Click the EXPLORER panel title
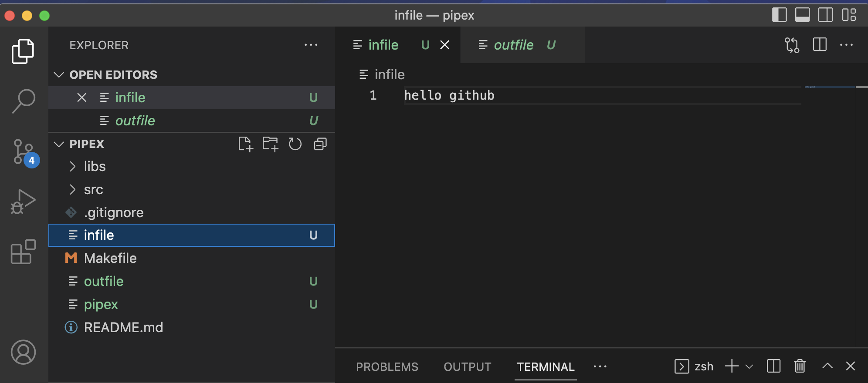Viewport: 868px width, 383px height. [99, 45]
